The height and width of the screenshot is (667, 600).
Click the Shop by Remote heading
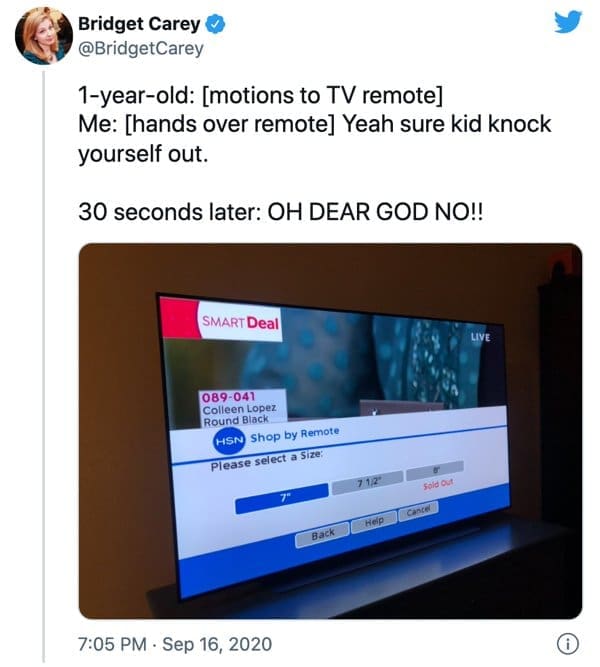(295, 435)
